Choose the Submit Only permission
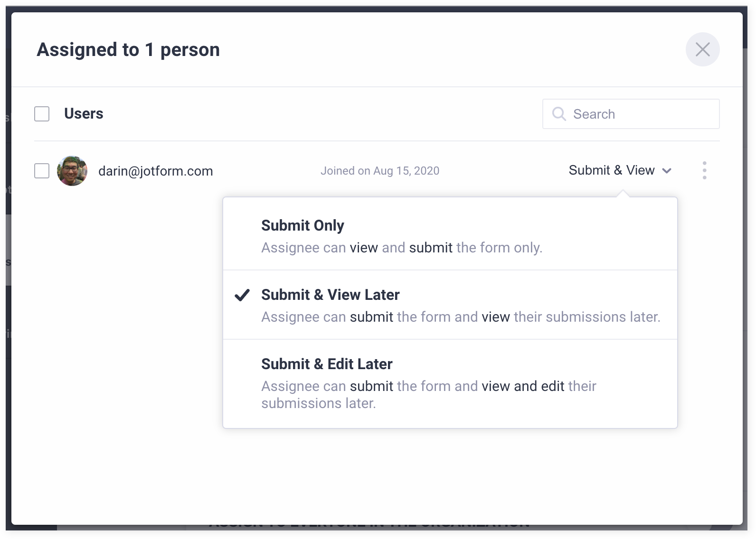756x539 pixels. (x=302, y=225)
